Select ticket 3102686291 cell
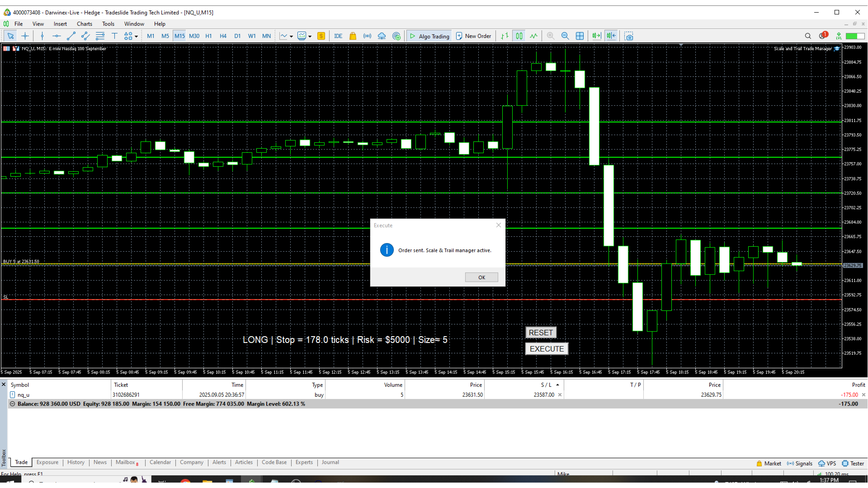The width and height of the screenshot is (868, 488). (x=146, y=395)
